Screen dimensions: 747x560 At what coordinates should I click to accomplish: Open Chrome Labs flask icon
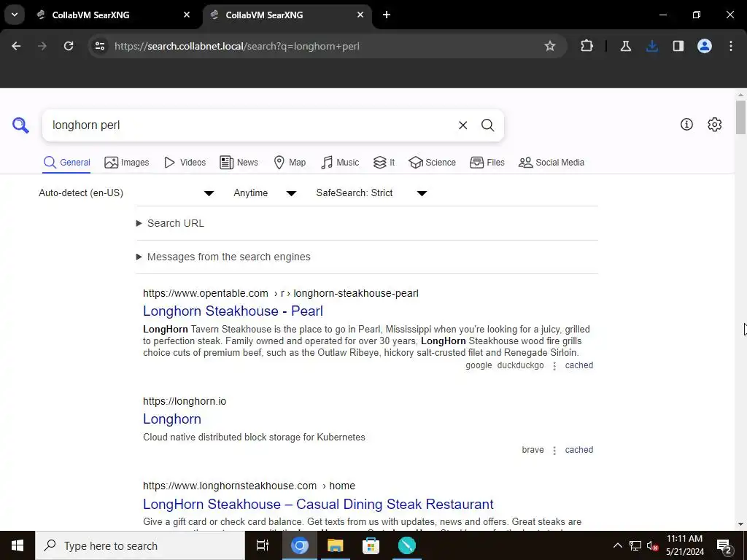click(625, 46)
